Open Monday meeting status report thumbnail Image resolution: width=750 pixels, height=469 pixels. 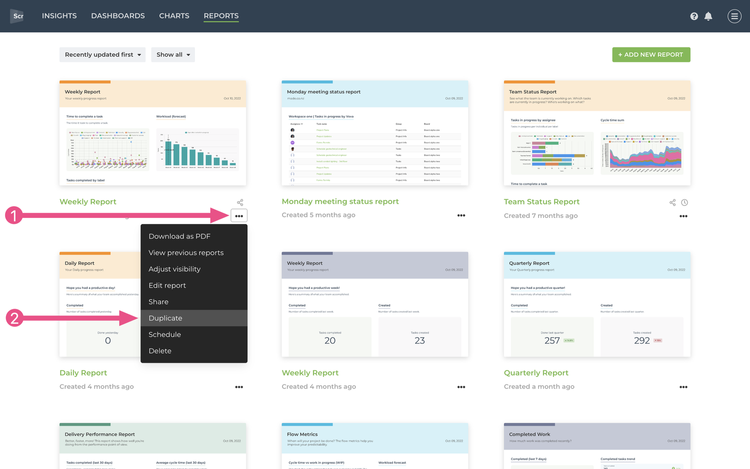[x=375, y=133]
